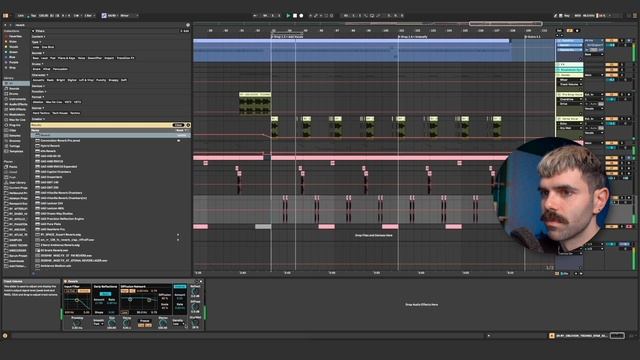This screenshot has width=640, height=360.
Task: Toggle the Loop type filter tag
Action: tap(36, 47)
